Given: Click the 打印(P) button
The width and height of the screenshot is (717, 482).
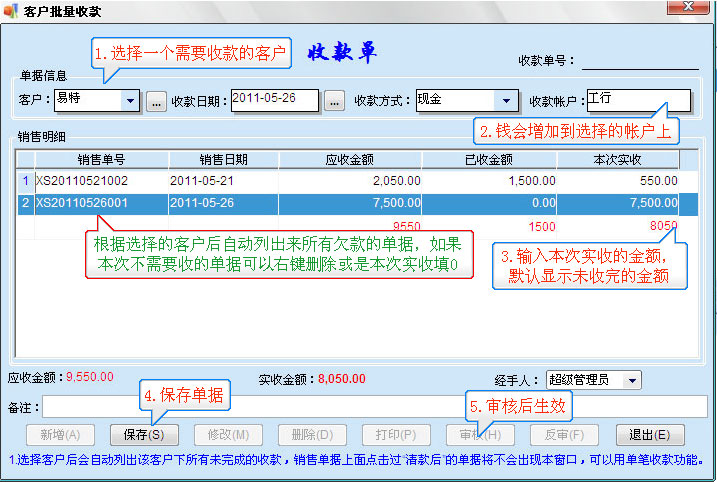Looking at the screenshot, I should 396,435.
